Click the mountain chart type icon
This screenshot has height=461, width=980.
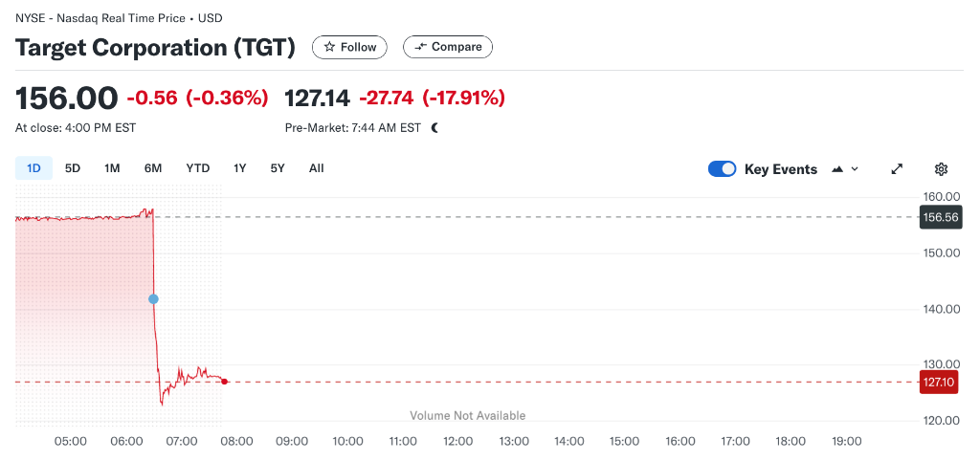[837, 169]
